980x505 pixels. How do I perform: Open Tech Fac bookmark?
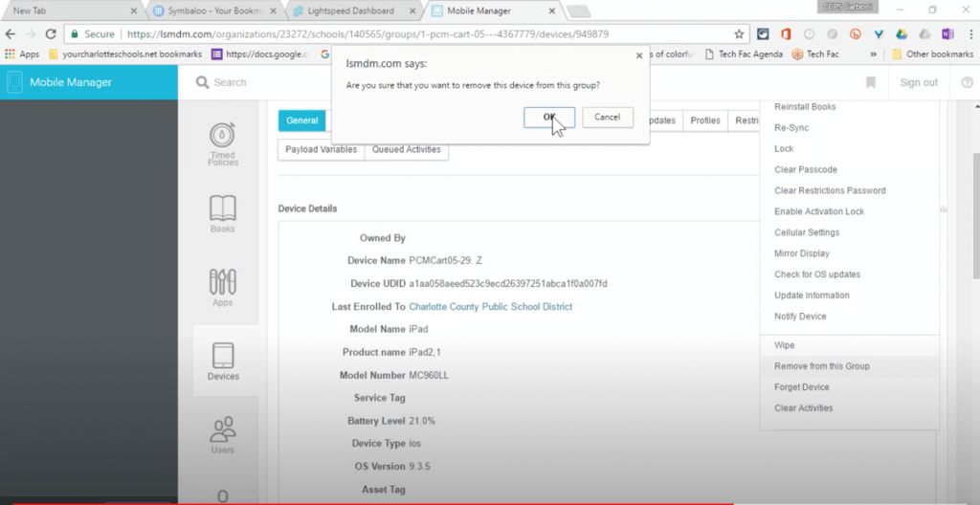(x=815, y=55)
